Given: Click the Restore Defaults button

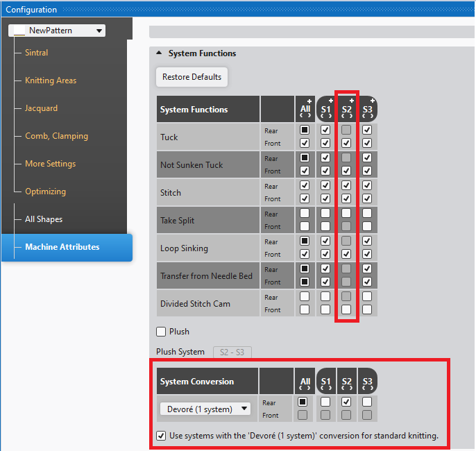Looking at the screenshot, I should 192,77.
